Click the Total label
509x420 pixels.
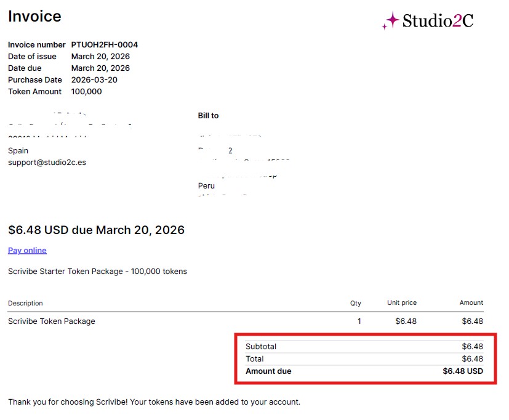coord(255,359)
